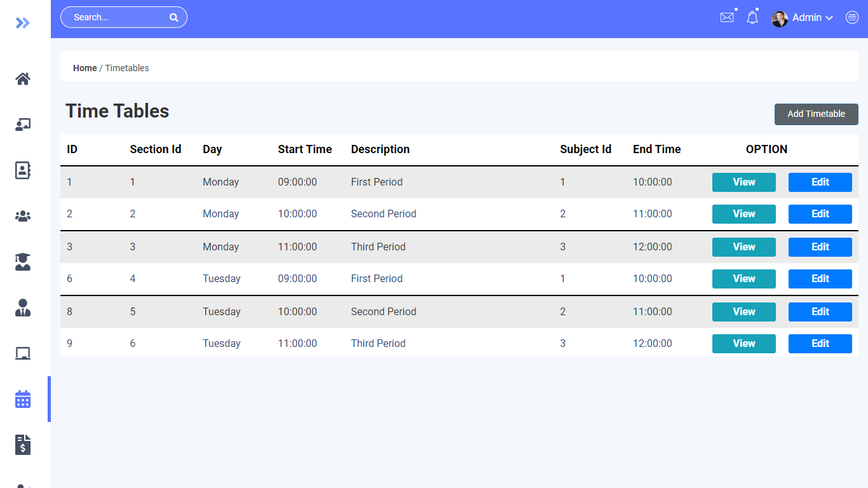868x488 pixels.
Task: View timetable row ID 9
Action: pyautogui.click(x=744, y=344)
